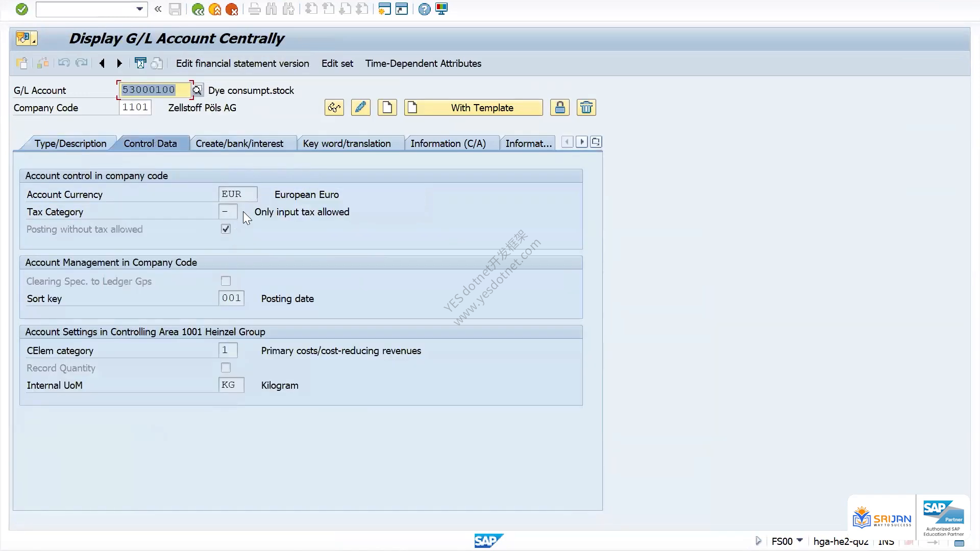Open the command field dropdown arrow
980x551 pixels.
(x=139, y=9)
